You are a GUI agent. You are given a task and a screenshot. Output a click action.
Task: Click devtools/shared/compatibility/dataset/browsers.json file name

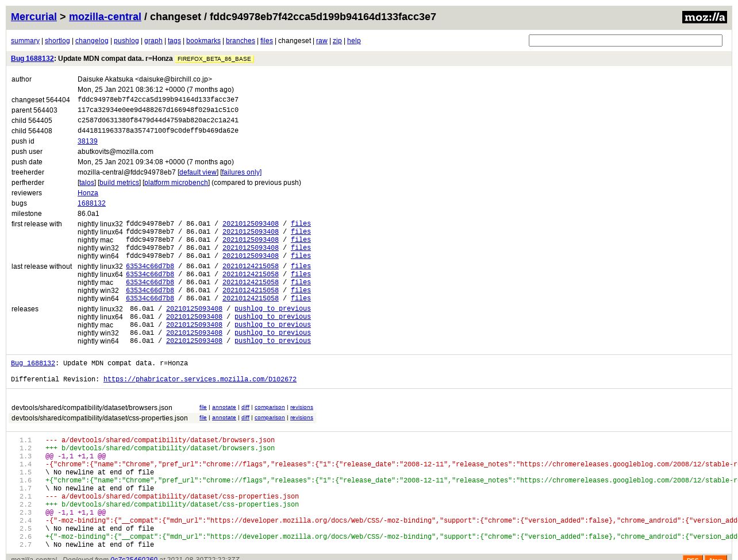point(92,408)
